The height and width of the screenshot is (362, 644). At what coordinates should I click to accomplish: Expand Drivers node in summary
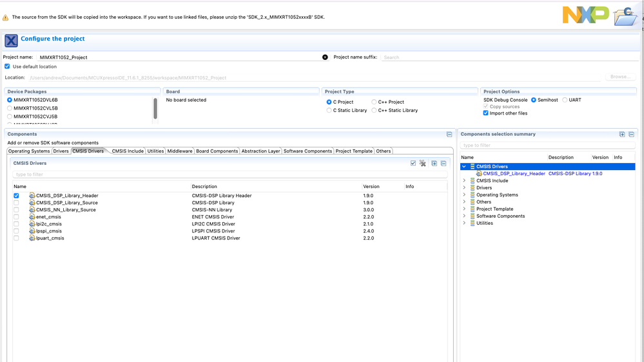(464, 187)
